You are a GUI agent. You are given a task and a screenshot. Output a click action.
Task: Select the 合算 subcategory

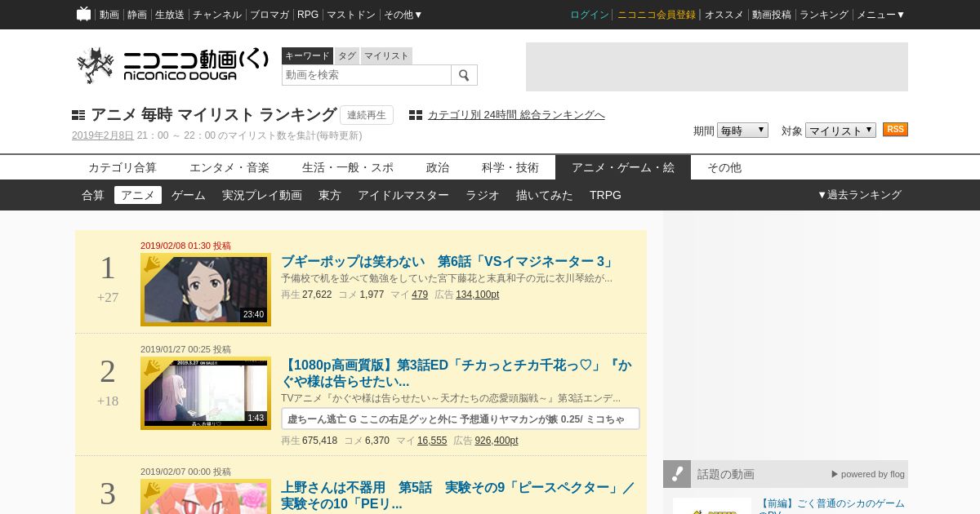pos(93,195)
